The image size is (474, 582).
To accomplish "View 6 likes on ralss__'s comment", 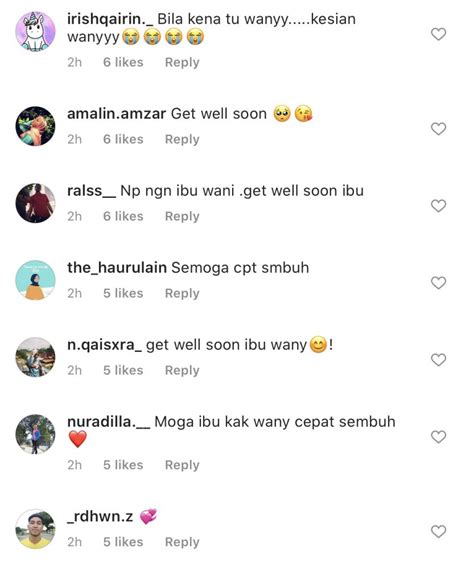I will tap(123, 216).
